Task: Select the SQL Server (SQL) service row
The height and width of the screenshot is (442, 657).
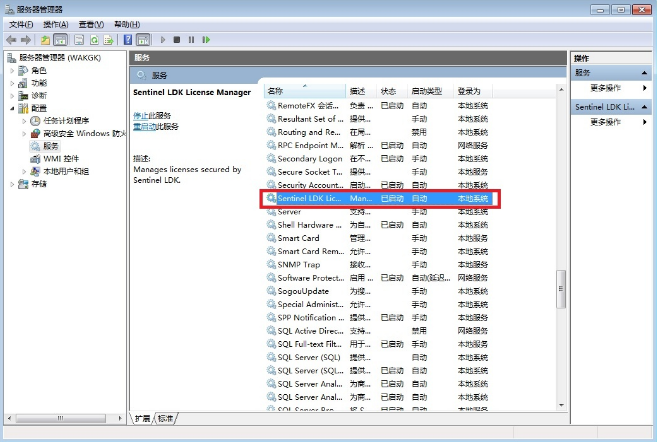Action: 379,357
